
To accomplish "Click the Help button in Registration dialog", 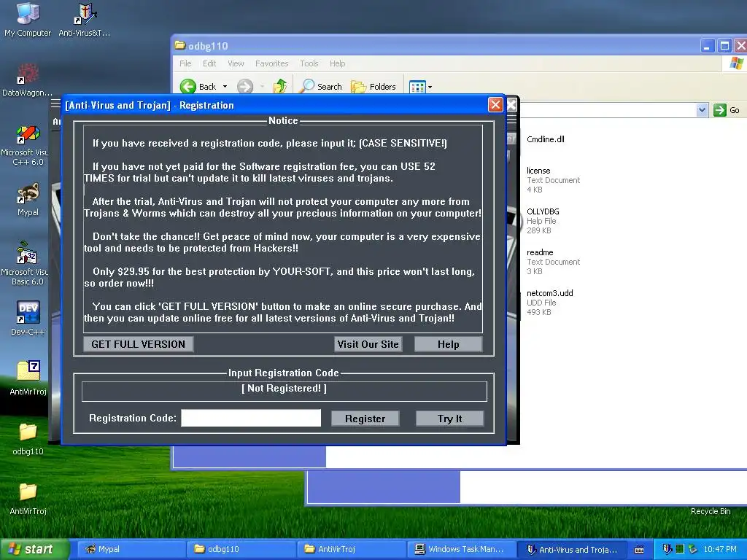I will pos(449,344).
